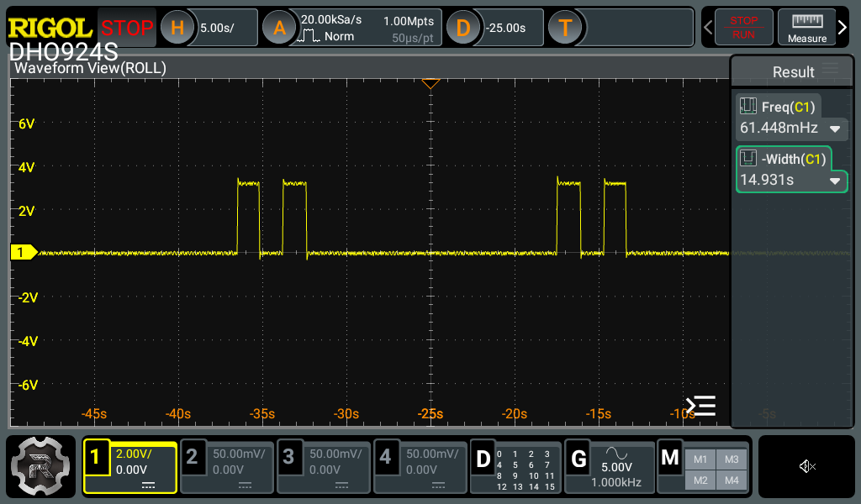
Task: Click the generator 1.000kHz frequency value
Action: click(616, 483)
